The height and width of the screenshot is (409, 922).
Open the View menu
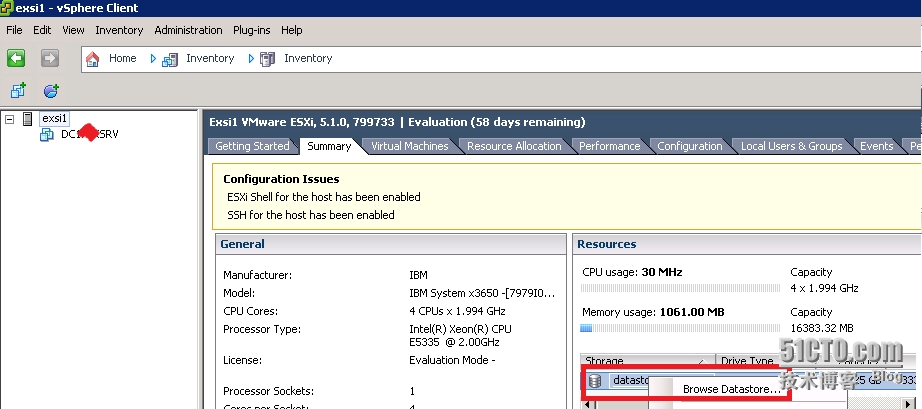74,30
